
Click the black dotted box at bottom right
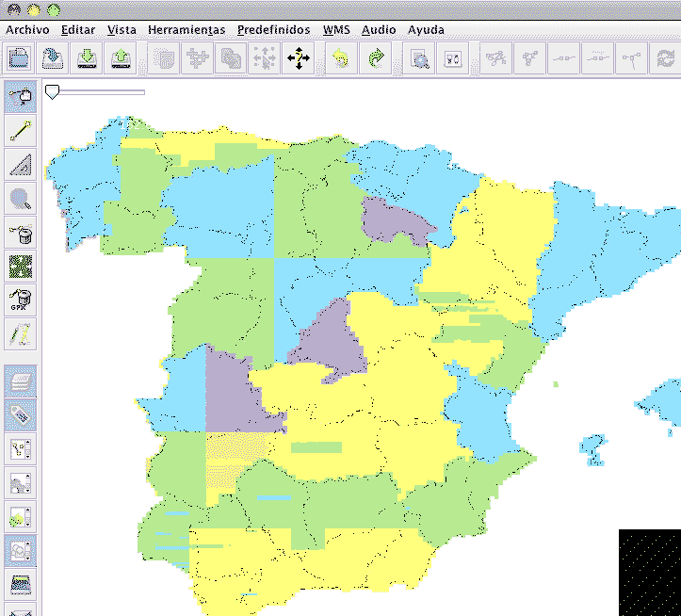650,573
